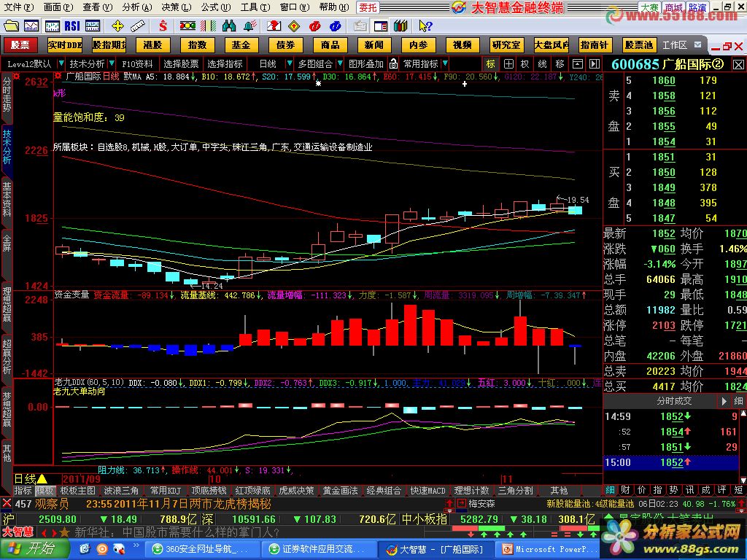Click the striped red-green bars icon
This screenshot has width=747, height=560.
pos(208,26)
